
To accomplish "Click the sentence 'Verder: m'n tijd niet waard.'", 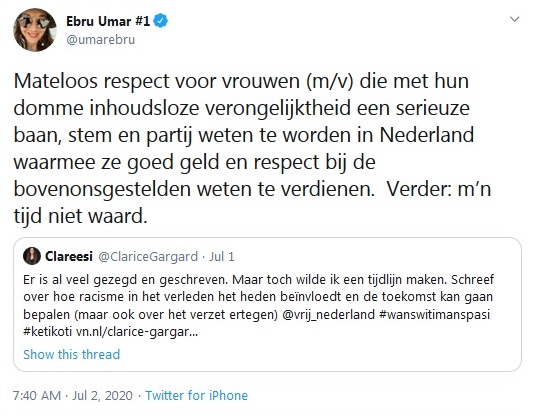I will click(252, 202).
